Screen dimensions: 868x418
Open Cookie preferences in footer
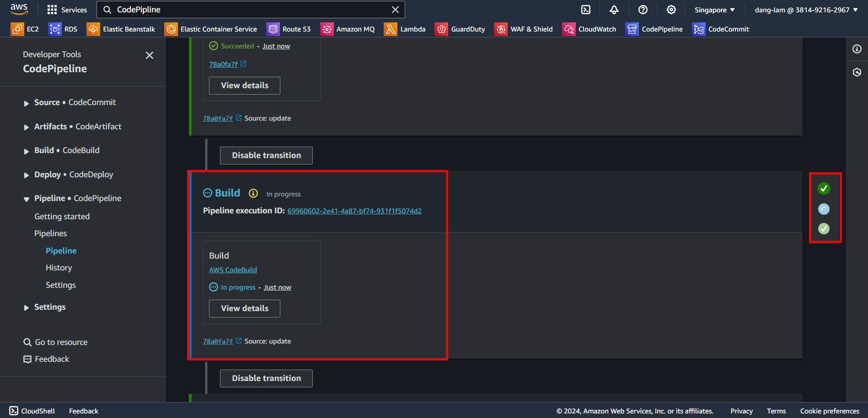tap(830, 411)
